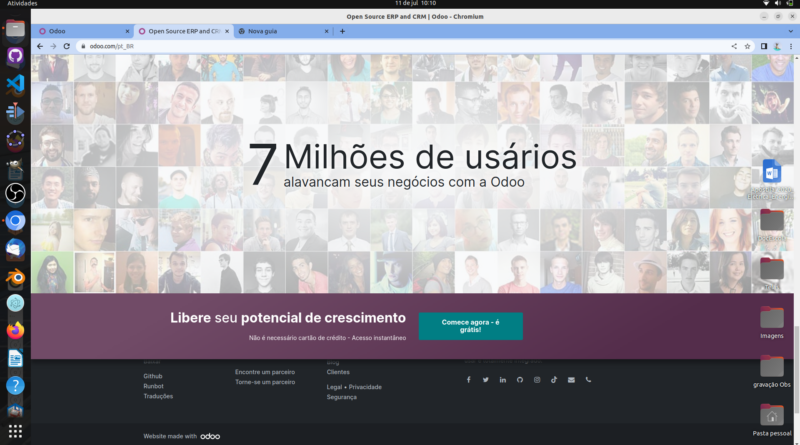Go back to the previous page
This screenshot has height=445, width=800.
point(40,46)
